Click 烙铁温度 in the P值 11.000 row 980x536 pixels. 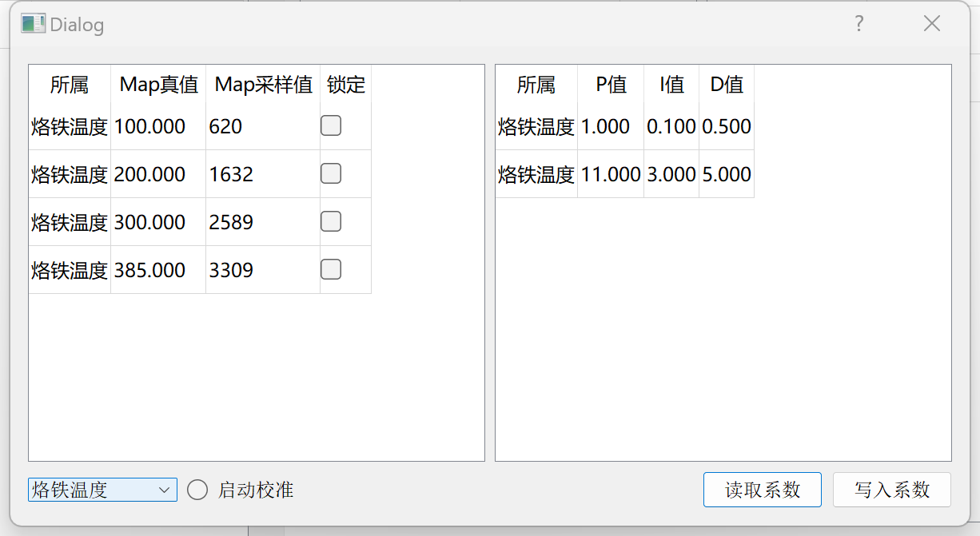(x=536, y=174)
